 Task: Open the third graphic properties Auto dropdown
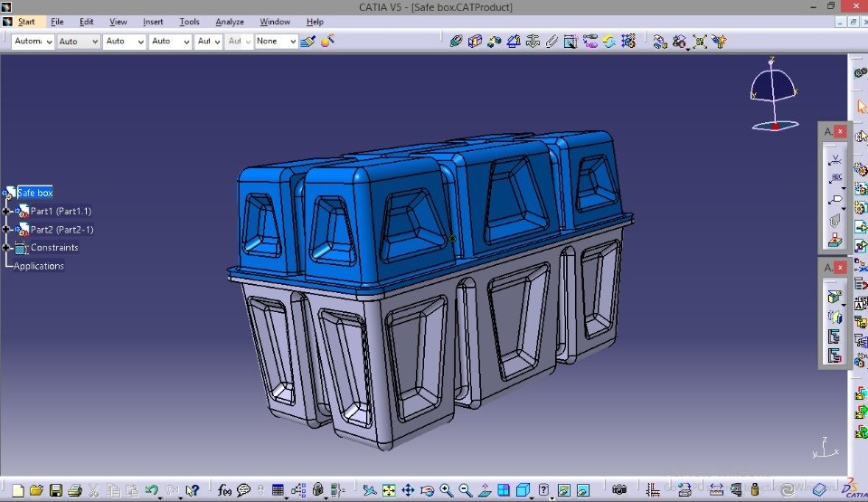pos(124,41)
